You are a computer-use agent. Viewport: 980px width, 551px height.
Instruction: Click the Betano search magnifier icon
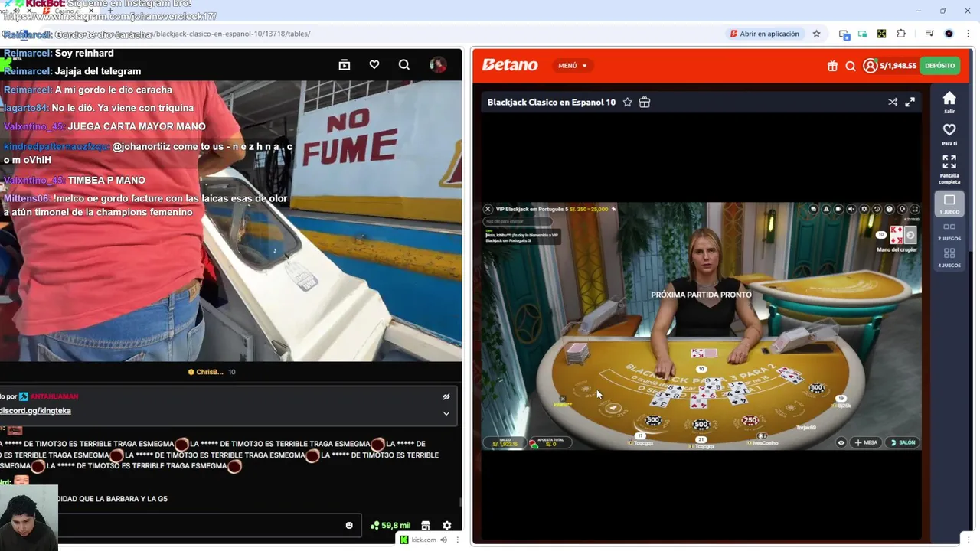[x=851, y=66]
